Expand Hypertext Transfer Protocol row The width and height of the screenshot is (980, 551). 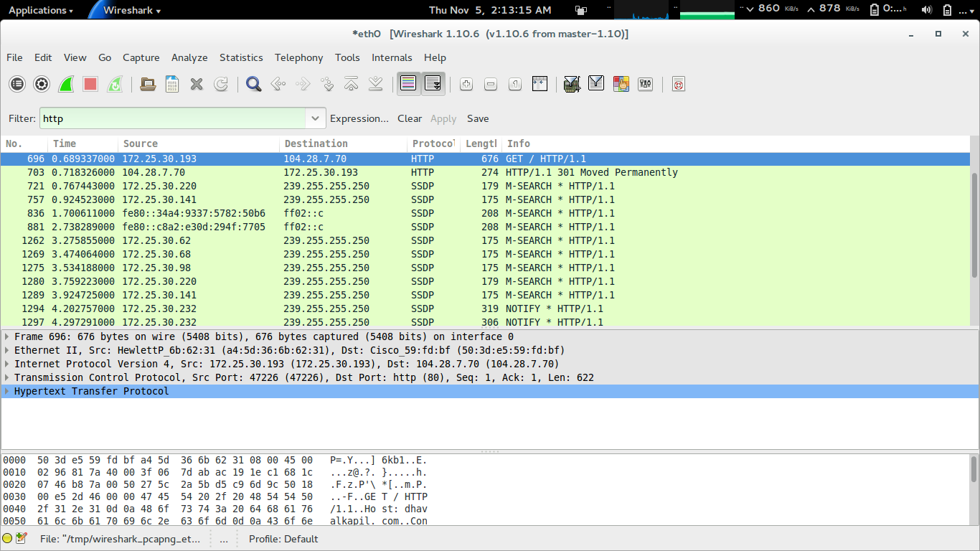click(x=7, y=391)
